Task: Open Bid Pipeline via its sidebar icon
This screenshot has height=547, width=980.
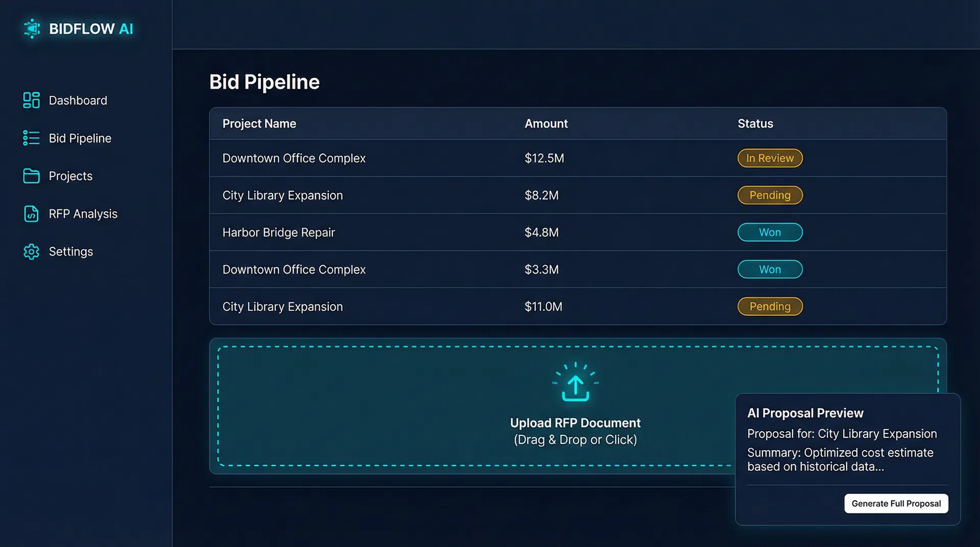Action: point(31,138)
